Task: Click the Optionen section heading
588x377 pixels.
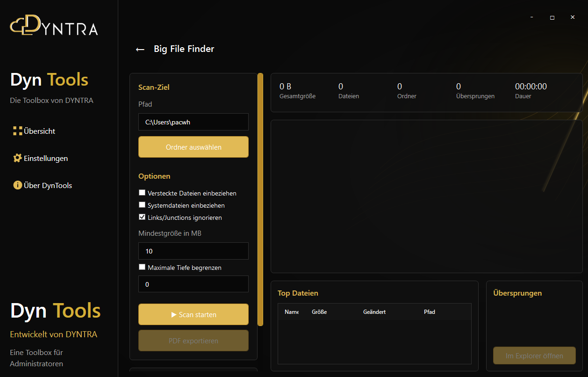Action: [154, 176]
